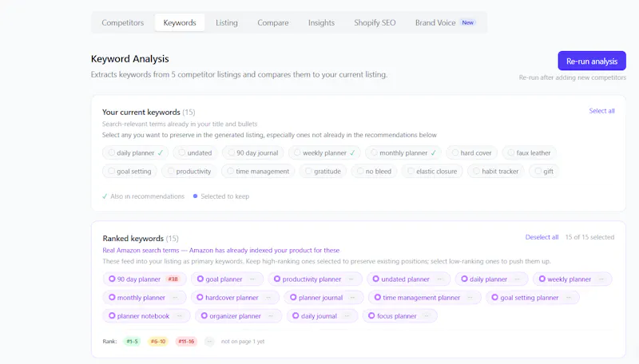Select the monthly planner current keyword

click(x=403, y=152)
